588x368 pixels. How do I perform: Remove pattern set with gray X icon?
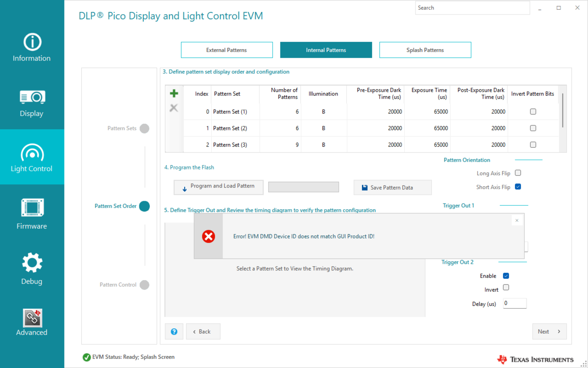[174, 108]
